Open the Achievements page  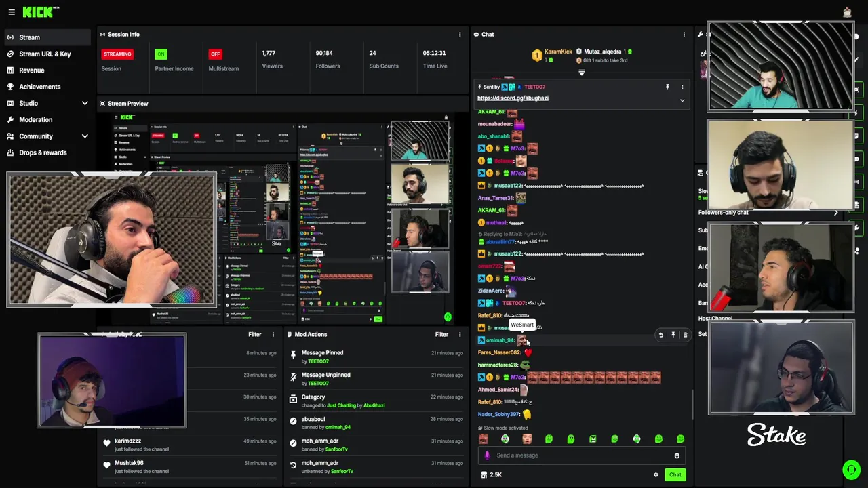(40, 87)
